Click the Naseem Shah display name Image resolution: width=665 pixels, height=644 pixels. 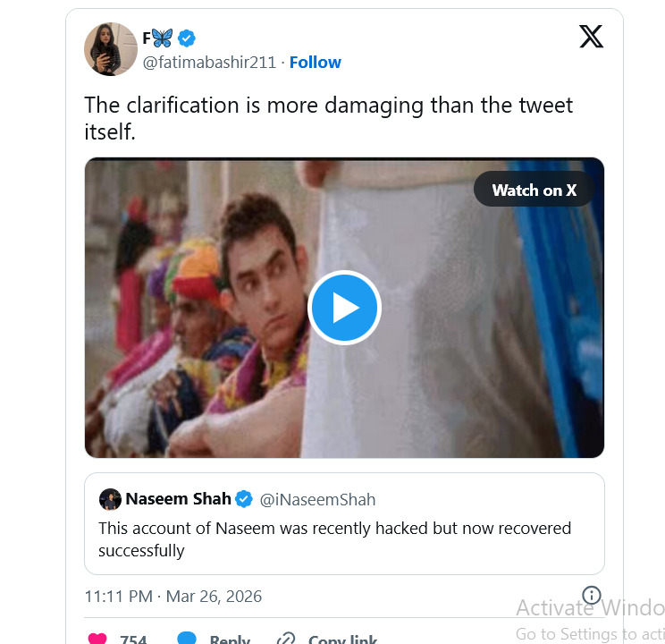tap(178, 499)
